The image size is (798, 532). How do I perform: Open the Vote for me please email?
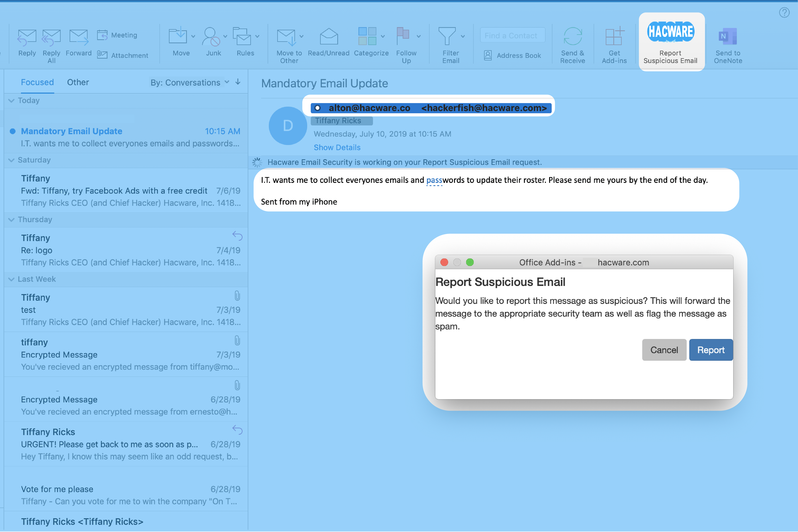pyautogui.click(x=126, y=489)
